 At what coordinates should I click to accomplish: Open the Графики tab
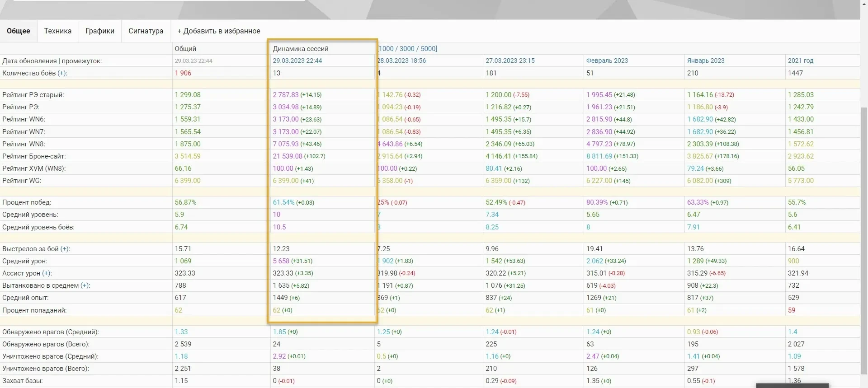[100, 31]
